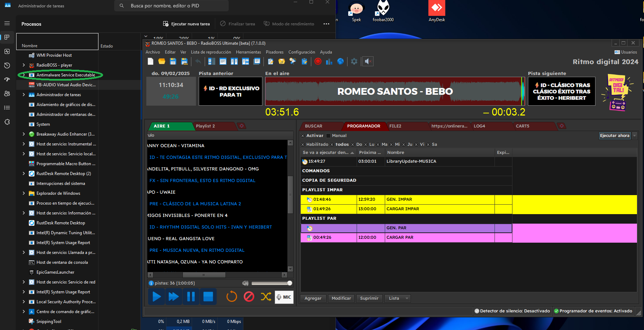This screenshot has height=330, width=644.
Task: Click the speaker icon beside volume slider
Action: click(x=246, y=283)
